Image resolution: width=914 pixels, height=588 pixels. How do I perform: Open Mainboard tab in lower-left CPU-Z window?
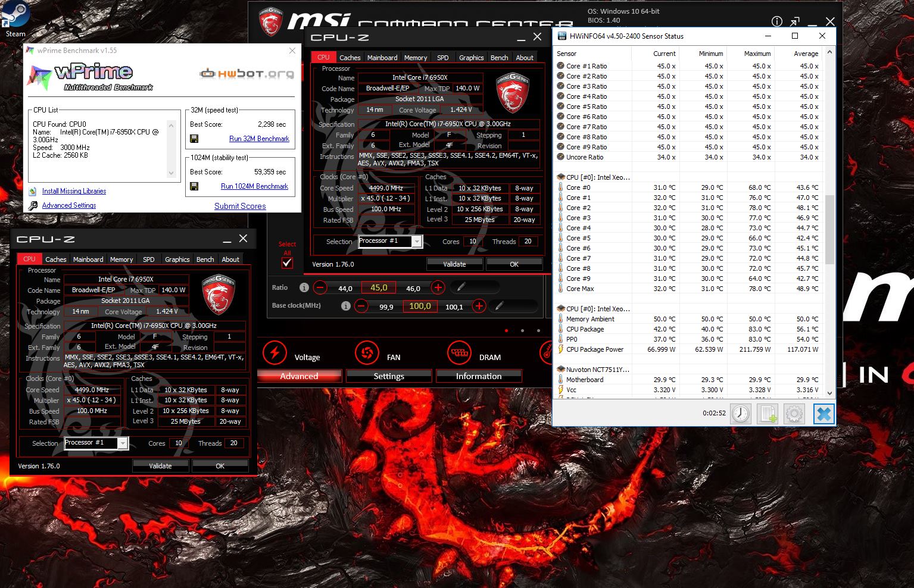point(88,259)
